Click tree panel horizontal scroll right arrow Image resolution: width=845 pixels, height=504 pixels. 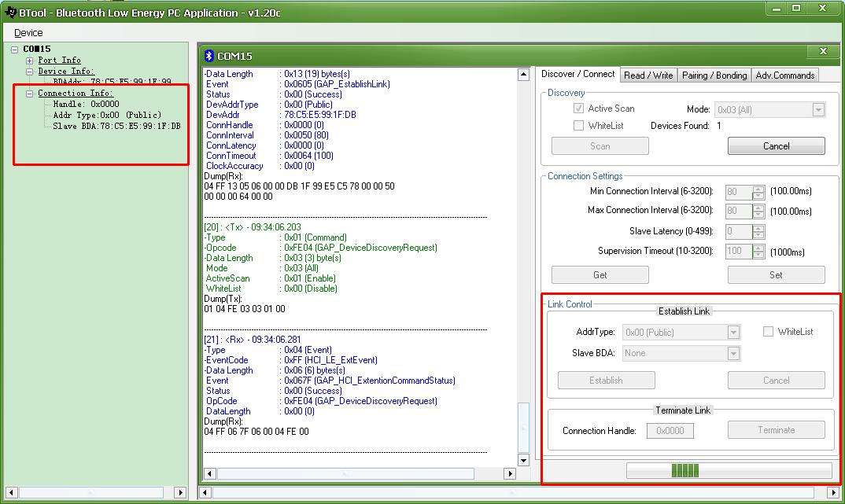point(180,492)
